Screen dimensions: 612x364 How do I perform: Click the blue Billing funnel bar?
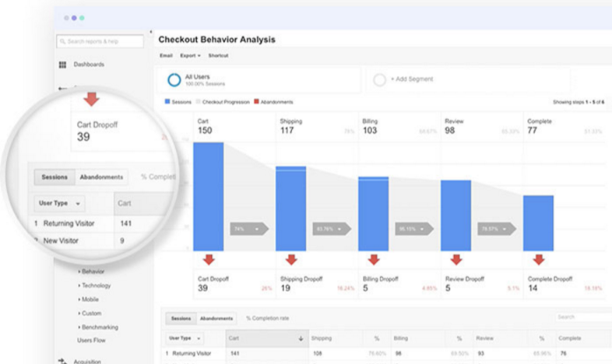click(374, 214)
